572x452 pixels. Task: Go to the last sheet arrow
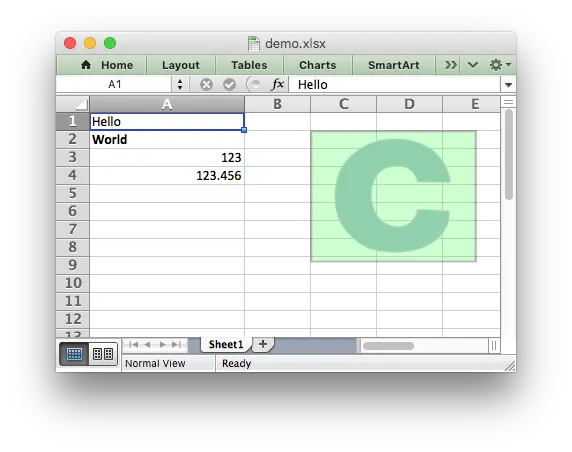point(177,344)
